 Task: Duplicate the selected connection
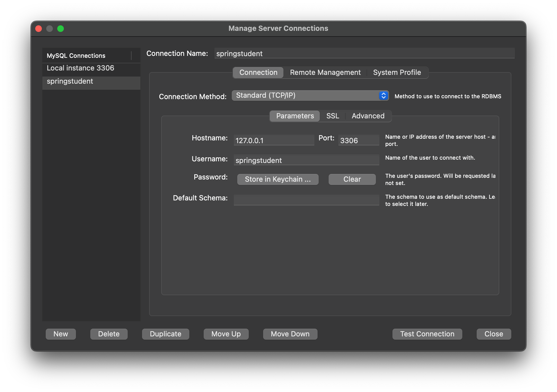pyautogui.click(x=165, y=334)
